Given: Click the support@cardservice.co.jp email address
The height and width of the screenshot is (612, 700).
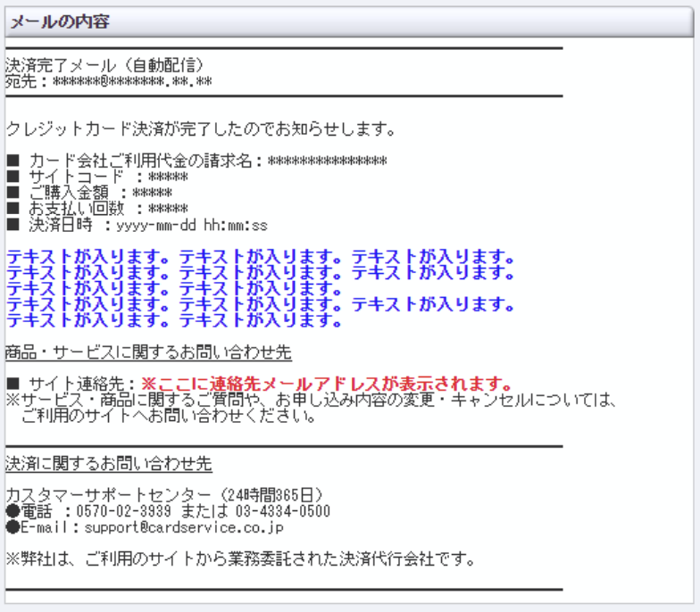Looking at the screenshot, I should tap(184, 528).
